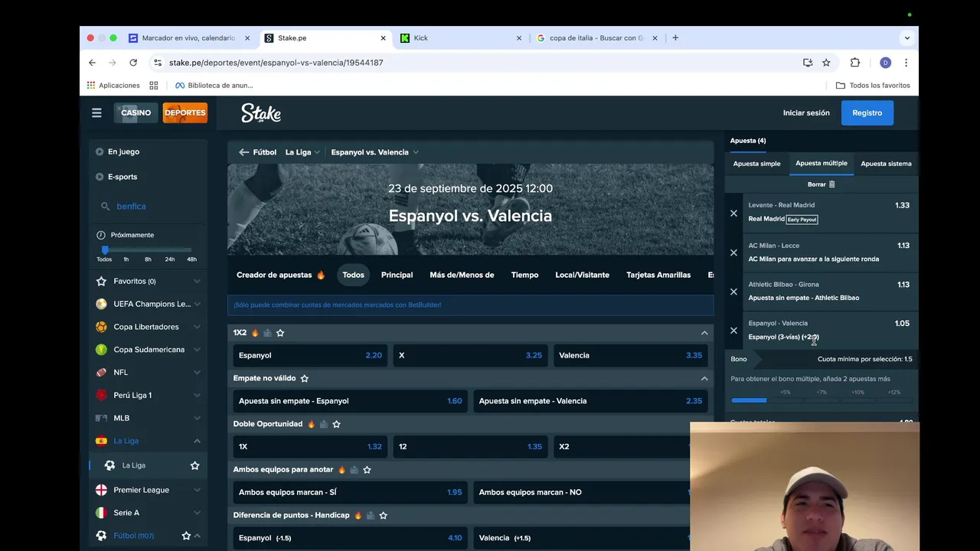This screenshot has height=551, width=980.
Task: Open the Chrome tab search dropdown
Action: [907, 37]
